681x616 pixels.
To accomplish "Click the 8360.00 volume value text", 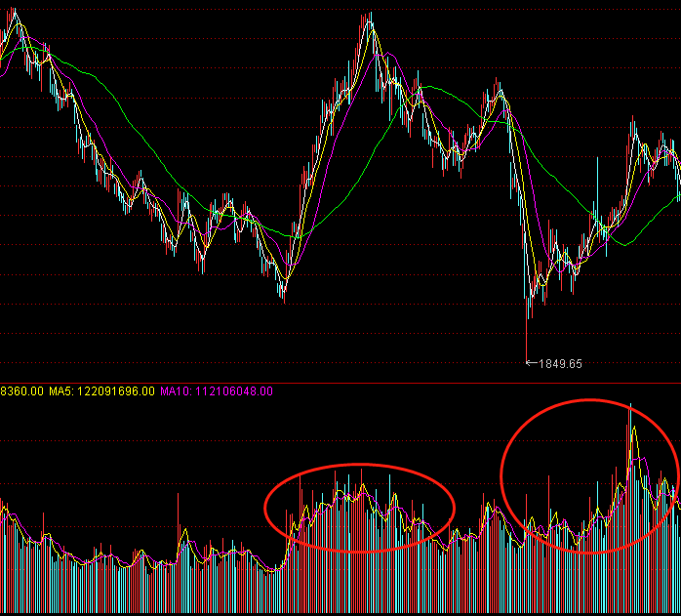I will click(x=21, y=391).
